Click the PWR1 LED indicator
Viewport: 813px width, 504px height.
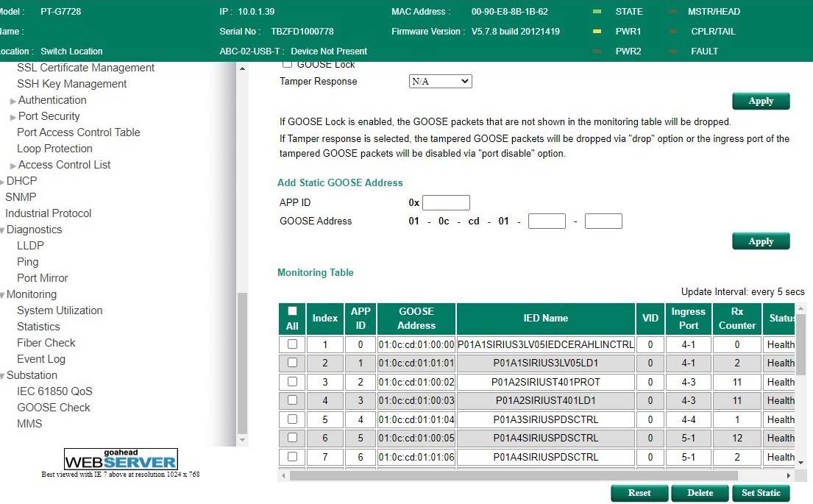click(x=597, y=31)
